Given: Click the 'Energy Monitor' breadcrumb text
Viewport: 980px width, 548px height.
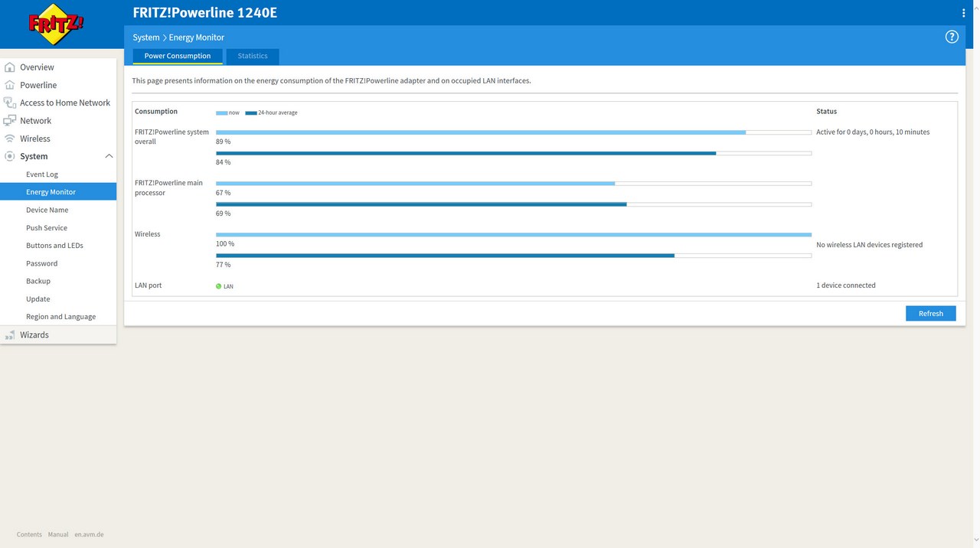Looking at the screenshot, I should 197,38.
